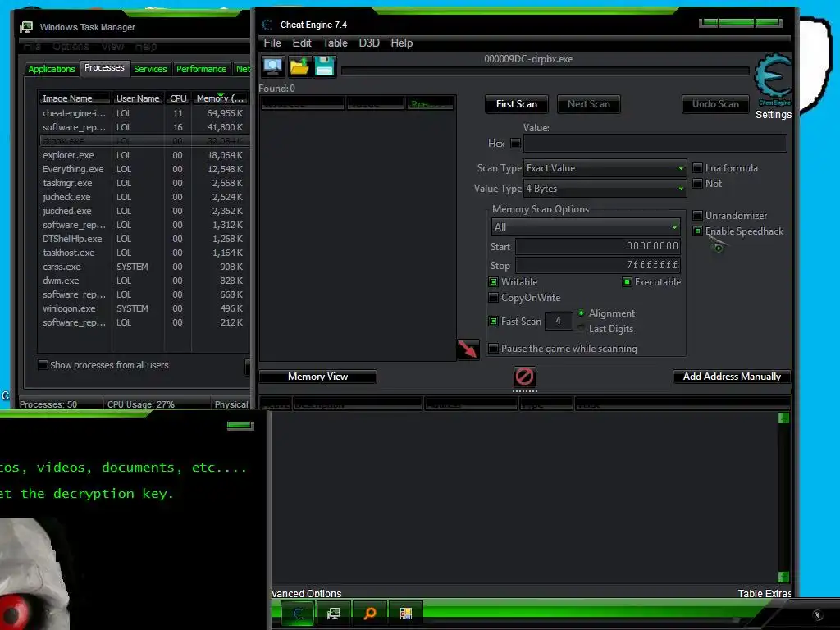Toggle the Writable checkbox
The height and width of the screenshot is (630, 840).
coord(493,282)
